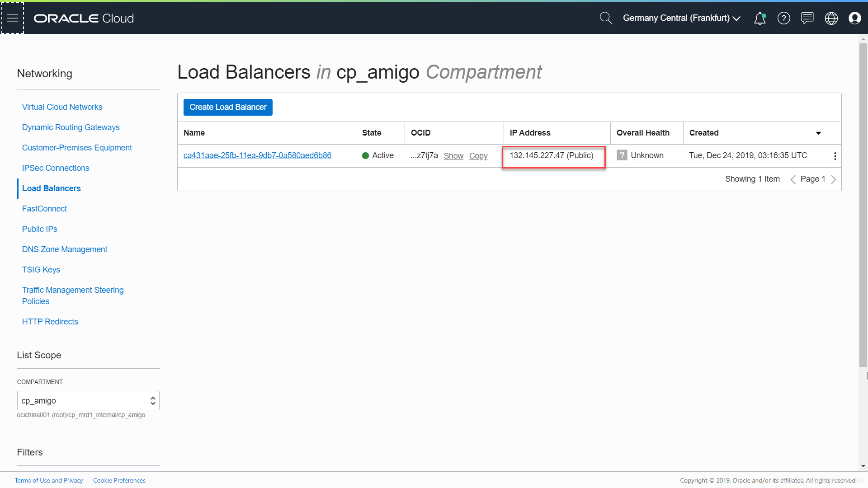This screenshot has width=868, height=488.
Task: Click the search magnifier icon
Action: 605,18
